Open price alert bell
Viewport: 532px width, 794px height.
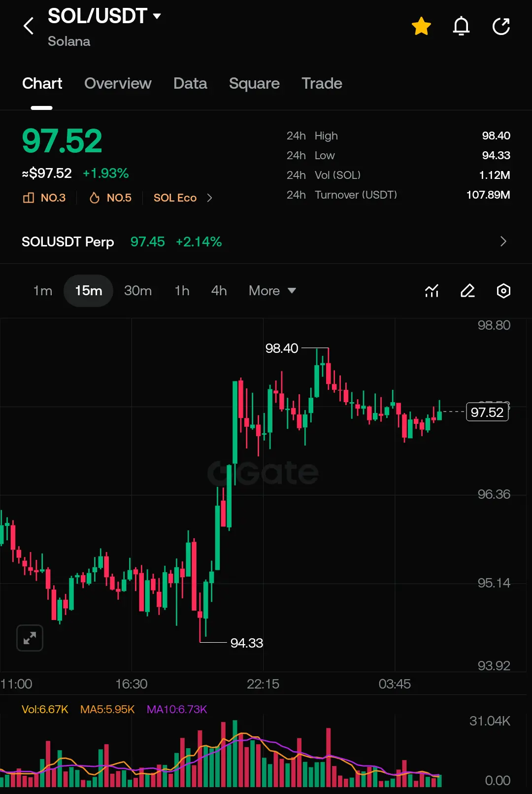pyautogui.click(x=461, y=26)
